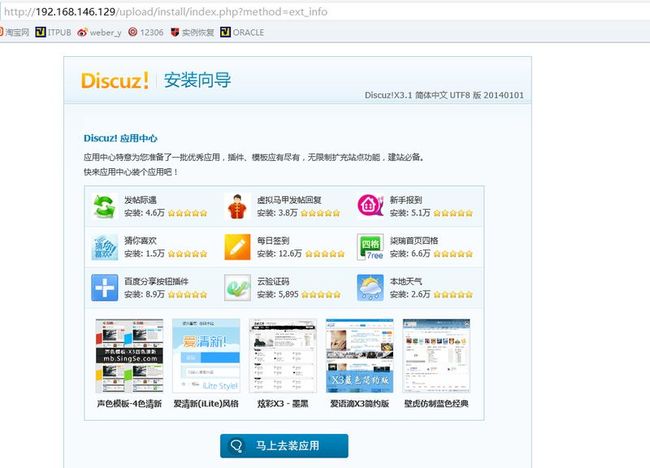The height and width of the screenshot is (468, 650).
Task: Click the star rating for 云验证码
Action: coord(321,294)
